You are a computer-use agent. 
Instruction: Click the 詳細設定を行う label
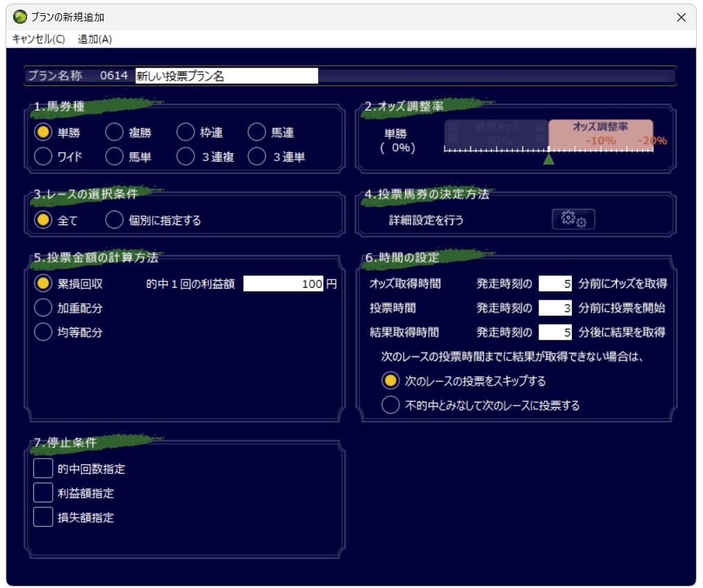coord(426,220)
